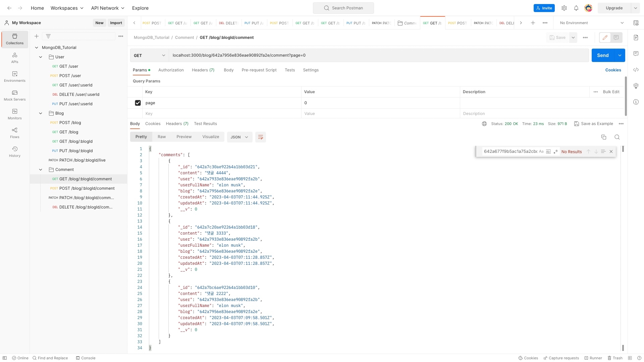This screenshot has height=362, width=644.
Task: Switch to comment mode icon
Action: pos(616,38)
